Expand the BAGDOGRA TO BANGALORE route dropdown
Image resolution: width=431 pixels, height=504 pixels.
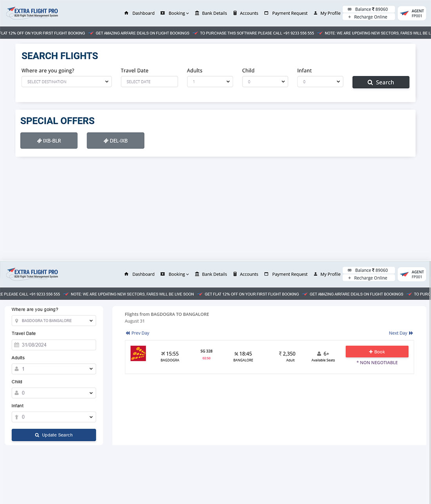click(54, 321)
